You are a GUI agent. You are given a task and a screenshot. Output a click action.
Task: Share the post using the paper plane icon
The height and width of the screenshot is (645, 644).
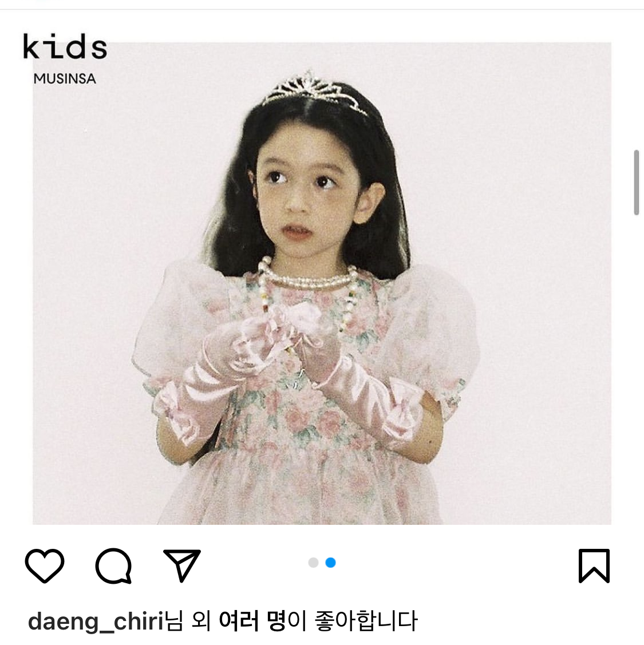(182, 565)
